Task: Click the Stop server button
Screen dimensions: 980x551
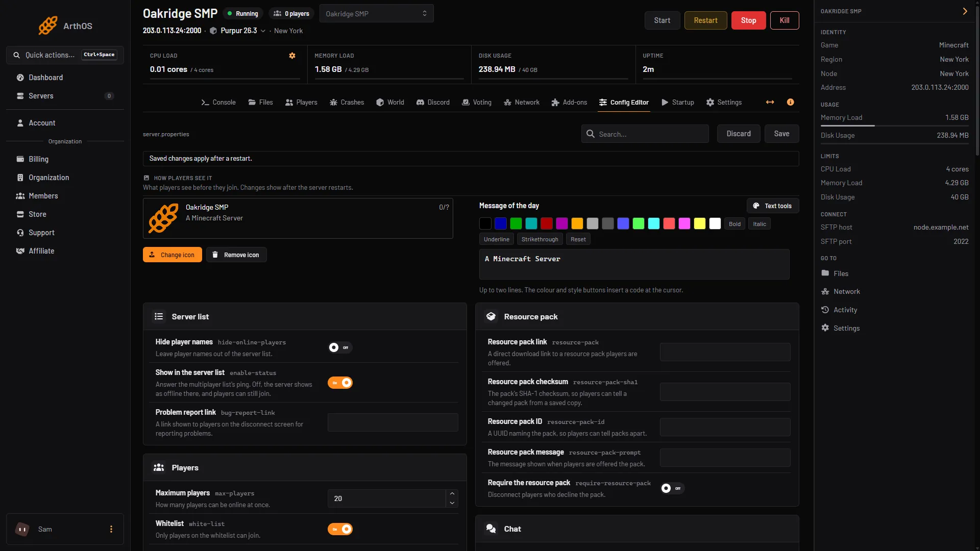Action: pos(748,20)
